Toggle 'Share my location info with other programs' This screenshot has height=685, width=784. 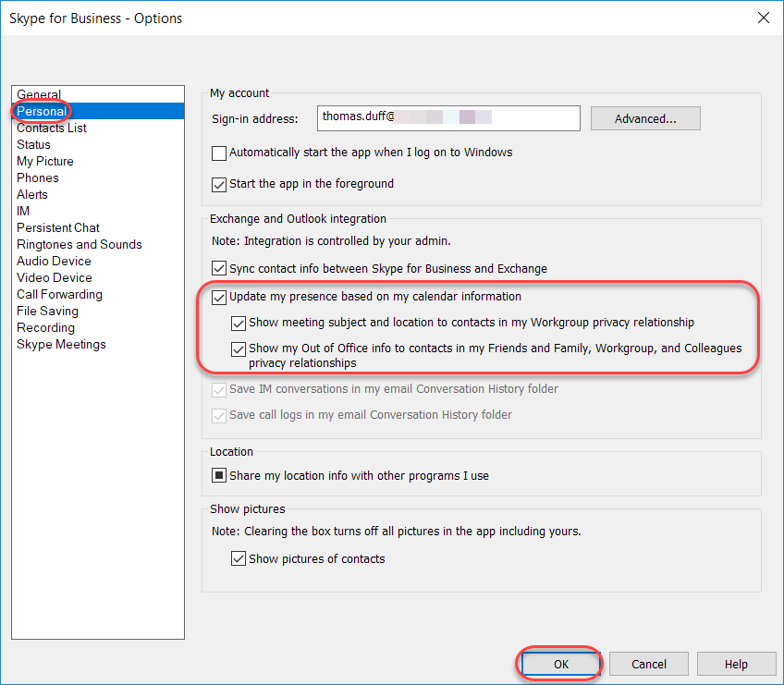click(219, 475)
